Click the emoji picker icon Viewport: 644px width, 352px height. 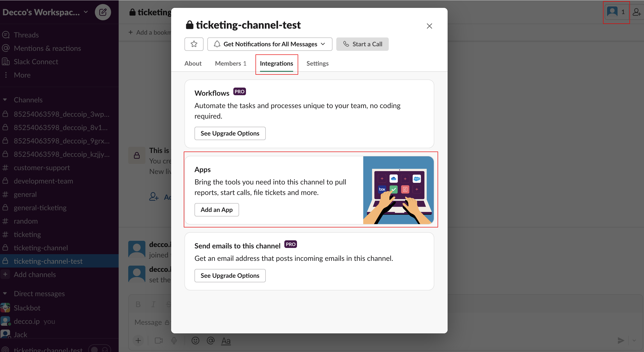point(195,341)
